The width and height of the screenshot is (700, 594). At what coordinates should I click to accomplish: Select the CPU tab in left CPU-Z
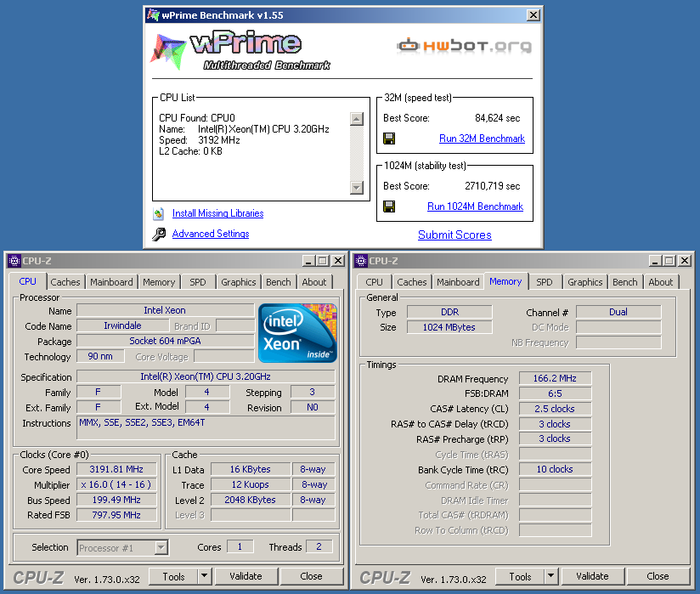click(x=28, y=281)
